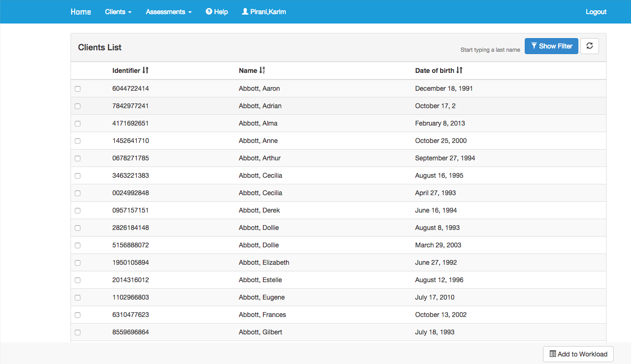Sort by Name column icon
The width and height of the screenshot is (631, 364).
[x=262, y=71]
